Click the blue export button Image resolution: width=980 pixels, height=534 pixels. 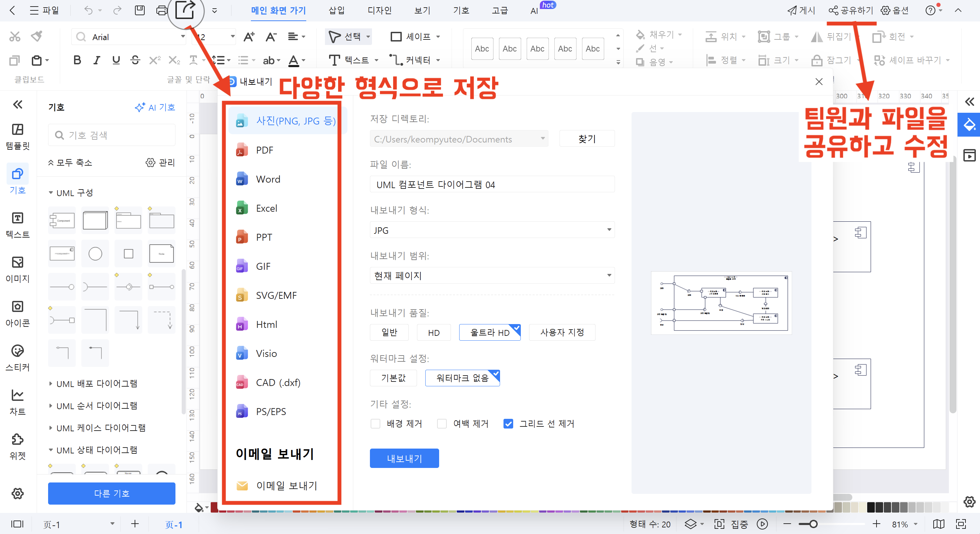(x=404, y=458)
